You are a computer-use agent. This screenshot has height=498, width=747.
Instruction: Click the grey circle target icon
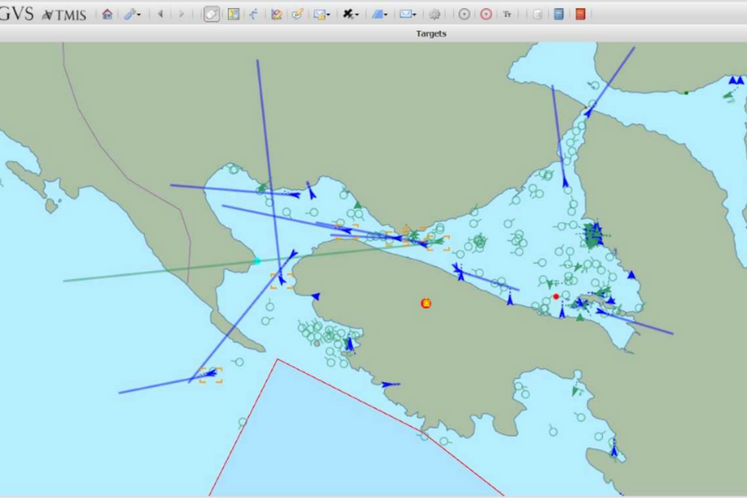pos(464,14)
